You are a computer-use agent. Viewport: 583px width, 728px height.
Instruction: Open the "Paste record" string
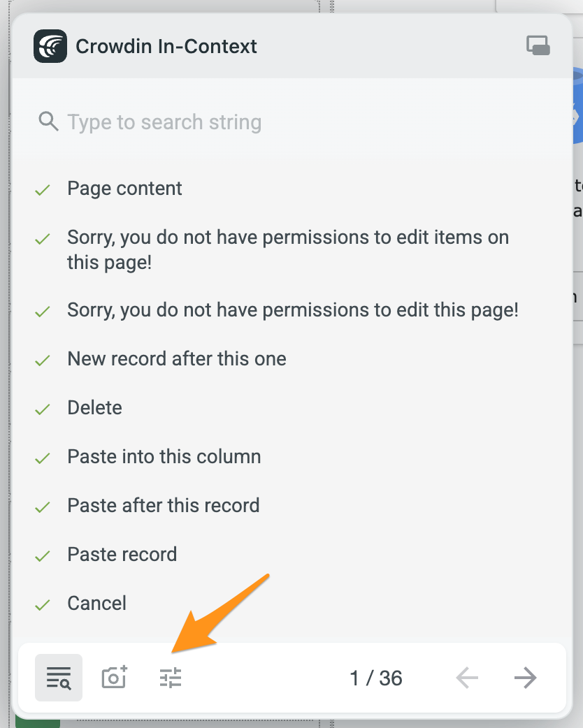click(x=122, y=555)
